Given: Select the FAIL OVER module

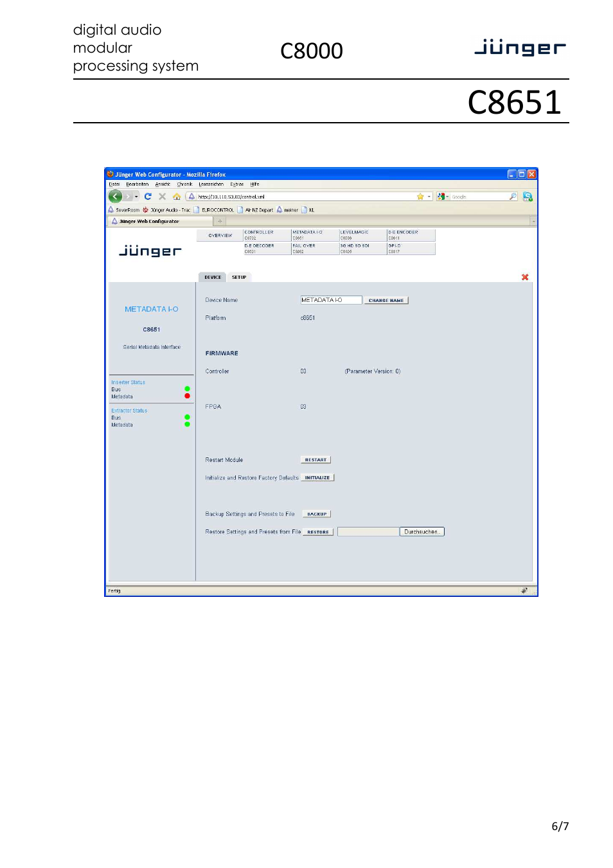Looking at the screenshot, I should coord(315,249).
